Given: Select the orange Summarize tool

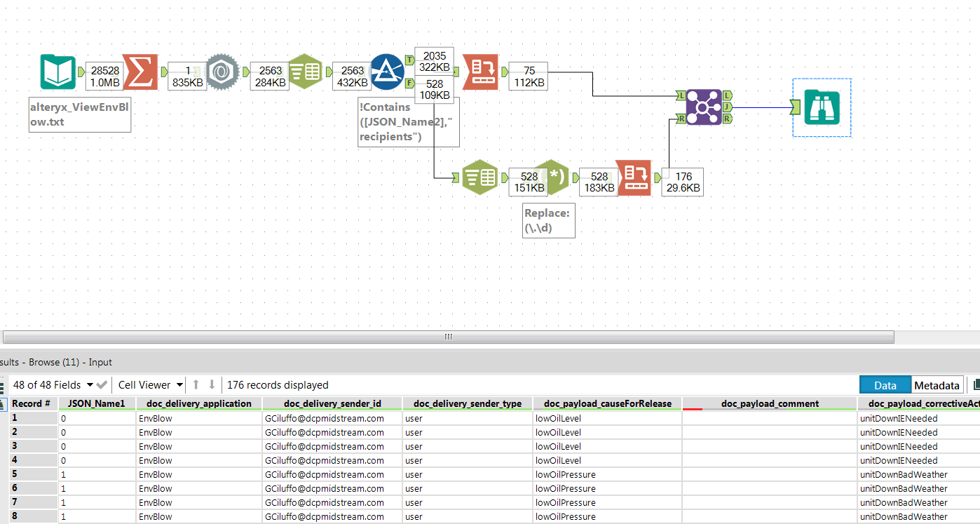Looking at the screenshot, I should [x=140, y=72].
